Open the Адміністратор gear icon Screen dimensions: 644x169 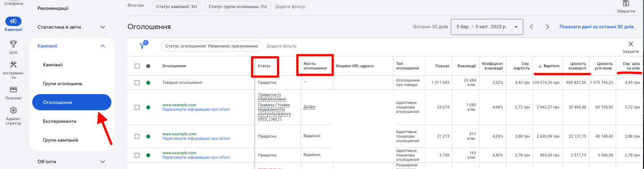(13, 110)
